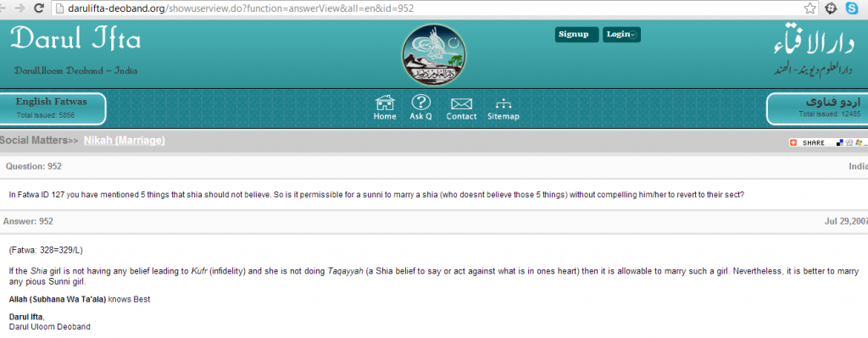Open the English Fatwas section

click(52, 108)
